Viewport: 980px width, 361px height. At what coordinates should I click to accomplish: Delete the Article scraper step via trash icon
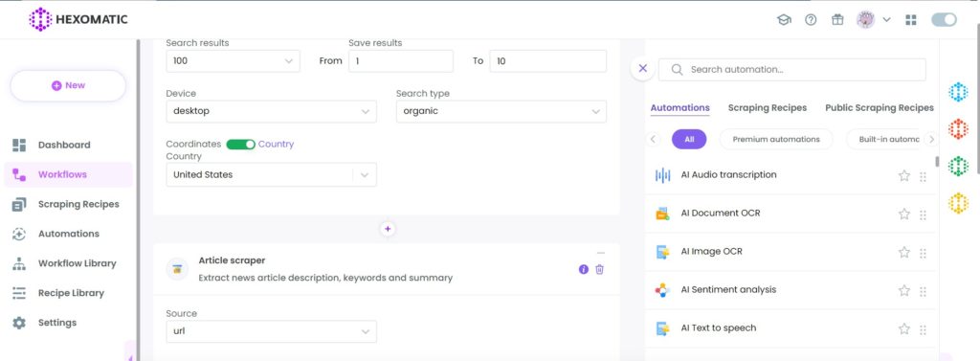599,269
